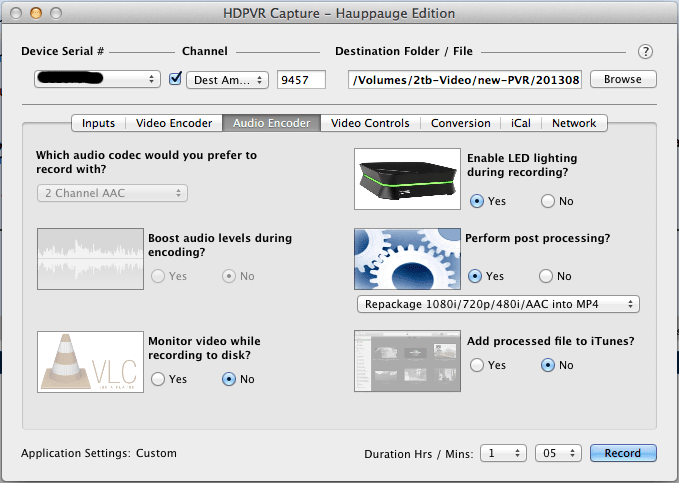This screenshot has height=483, width=679.
Task: Select Yes for LED lighting during recording
Action: (477, 201)
